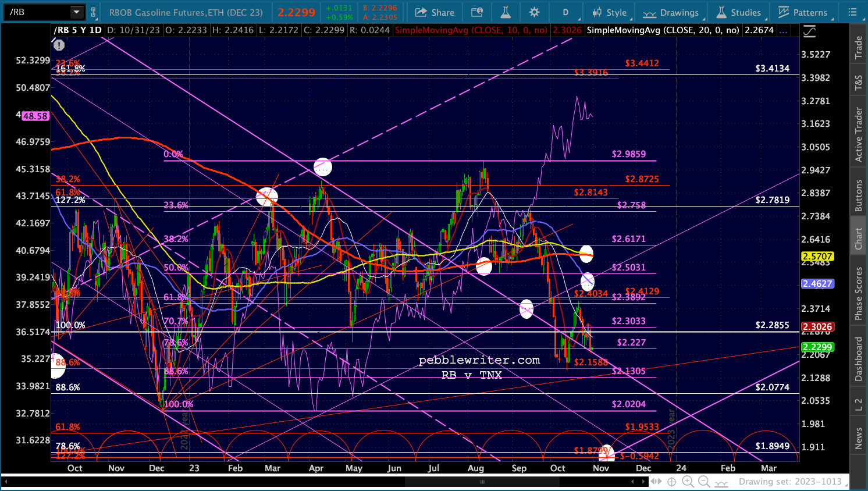Click the scroll right arrow below chart

coord(643,482)
